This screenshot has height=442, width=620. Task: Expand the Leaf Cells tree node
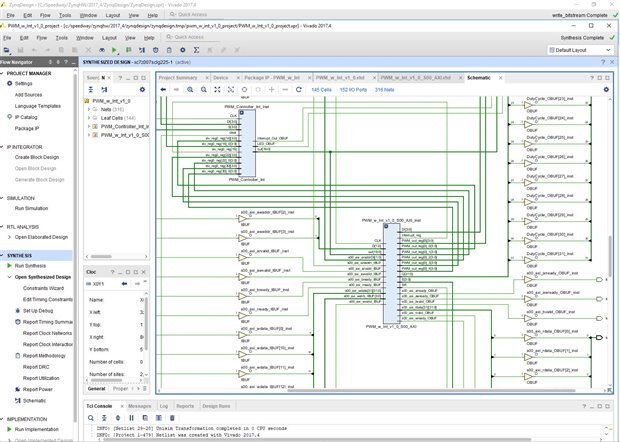click(x=88, y=119)
